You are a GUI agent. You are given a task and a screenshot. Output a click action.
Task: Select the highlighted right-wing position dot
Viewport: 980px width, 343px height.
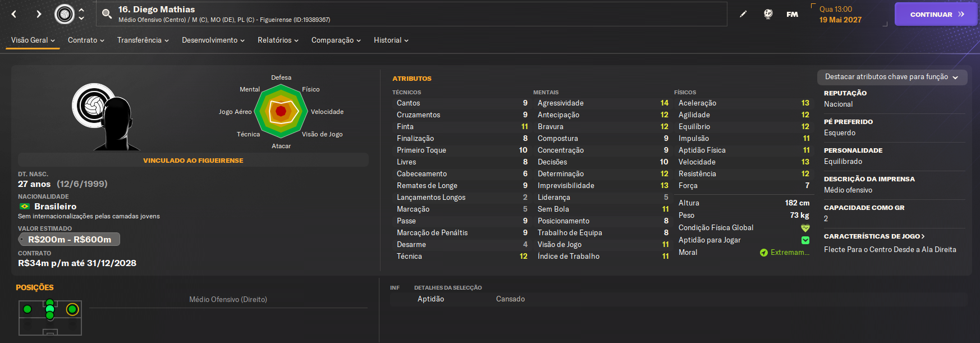tap(72, 309)
